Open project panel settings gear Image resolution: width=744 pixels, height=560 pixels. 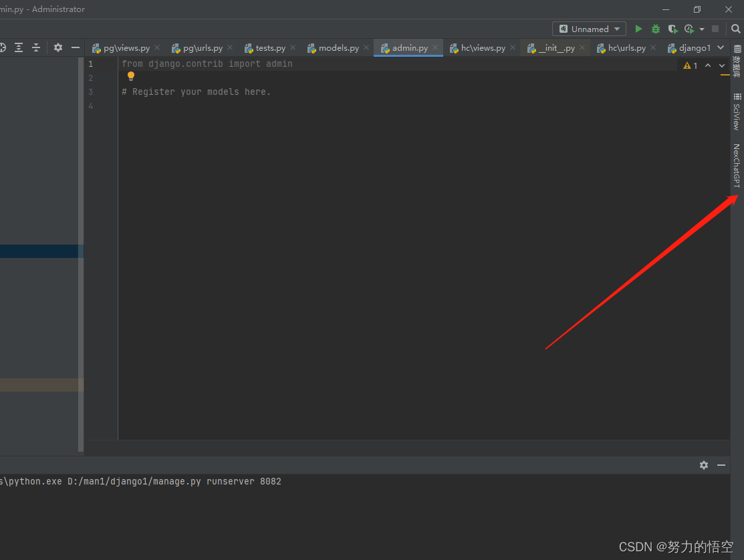click(x=58, y=47)
